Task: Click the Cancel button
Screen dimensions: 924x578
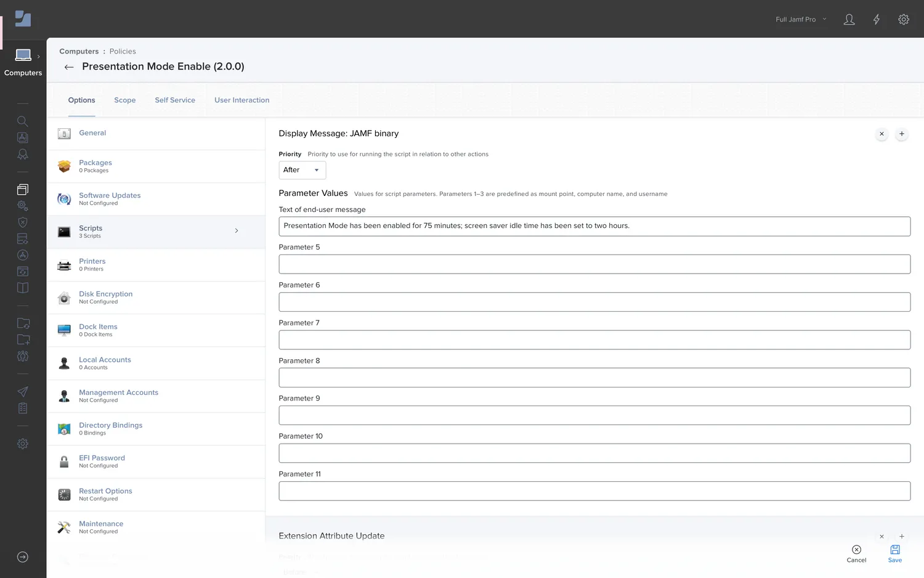Action: click(x=856, y=554)
